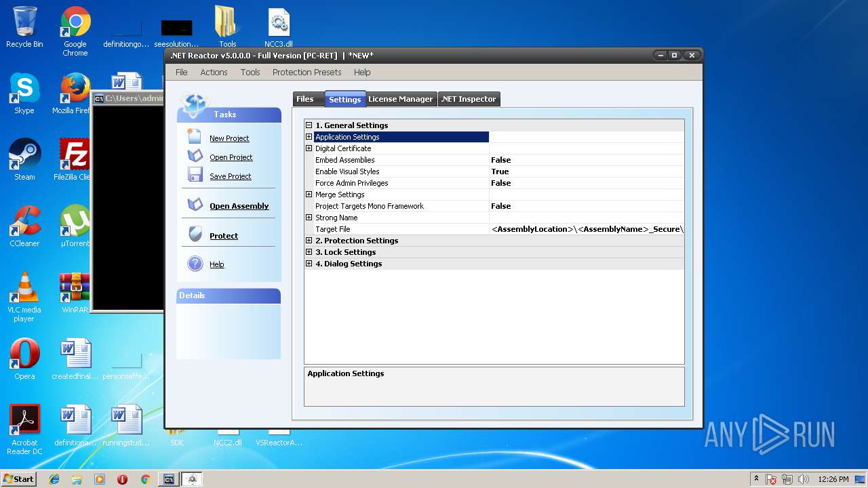The height and width of the screenshot is (488, 868).
Task: Toggle Embed Assemblies False value
Action: (587, 160)
